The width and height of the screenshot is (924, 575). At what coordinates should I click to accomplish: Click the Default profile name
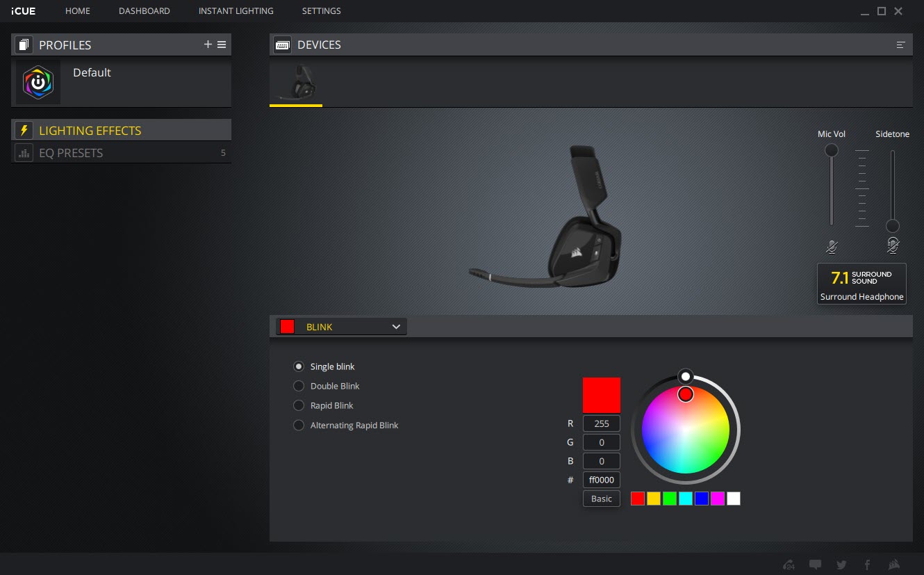92,72
